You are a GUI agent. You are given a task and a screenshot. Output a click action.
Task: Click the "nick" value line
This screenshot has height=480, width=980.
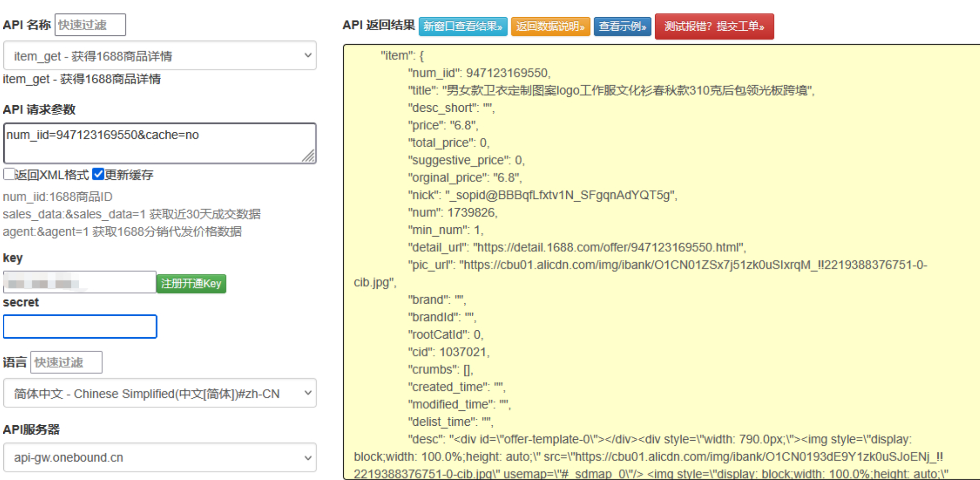pyautogui.click(x=542, y=195)
